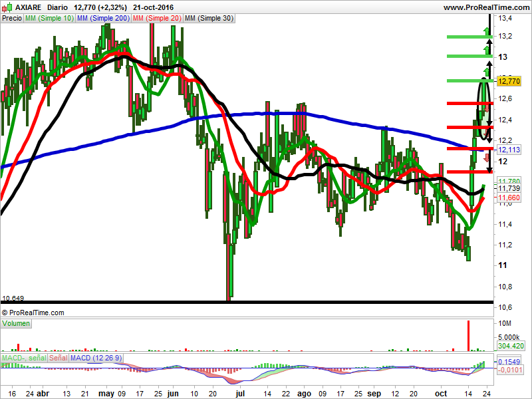Click the 10M volume axis label
This screenshot has width=532, height=399.
[x=505, y=323]
